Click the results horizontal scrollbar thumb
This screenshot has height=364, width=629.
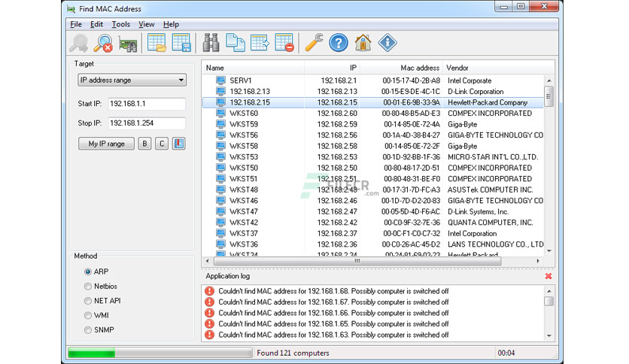click(357, 261)
